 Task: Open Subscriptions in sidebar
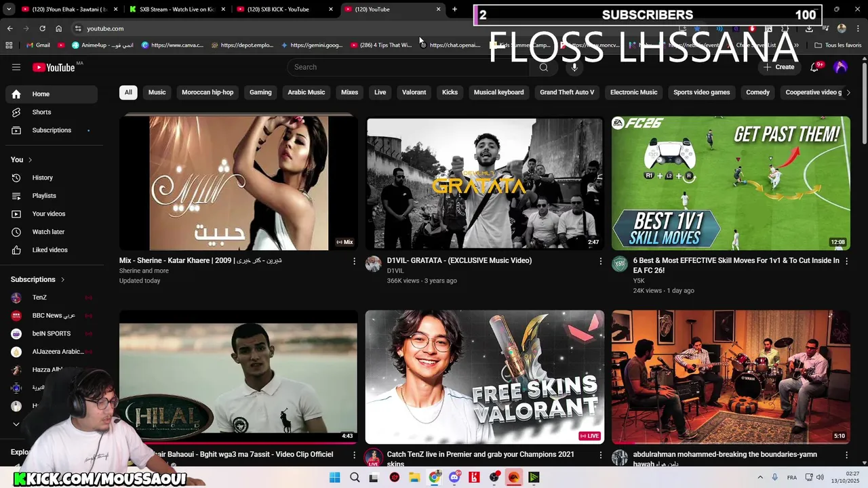(x=52, y=130)
